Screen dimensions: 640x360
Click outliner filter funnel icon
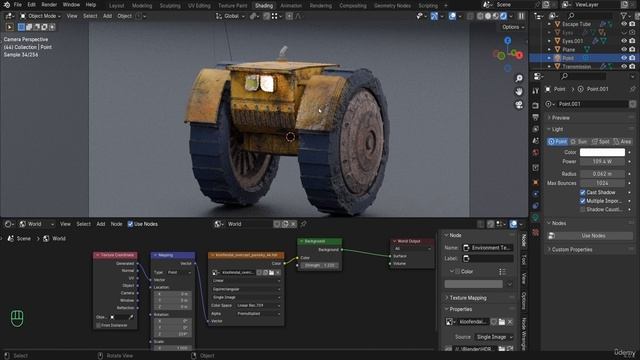(623, 16)
